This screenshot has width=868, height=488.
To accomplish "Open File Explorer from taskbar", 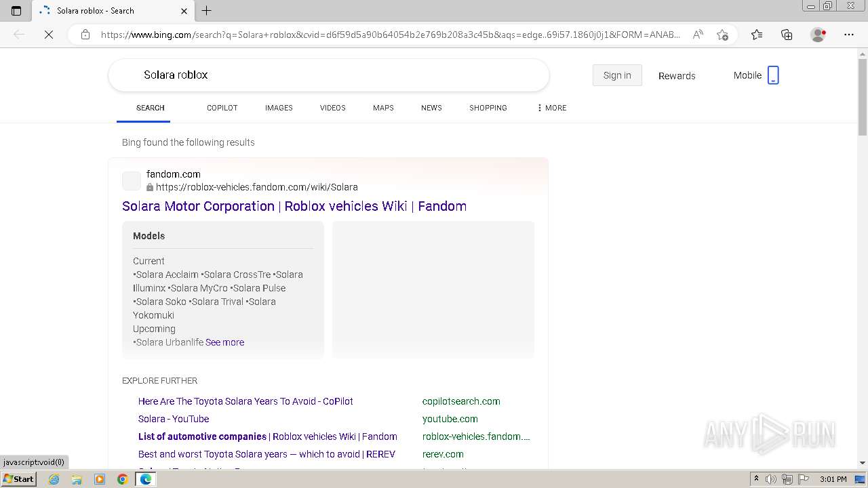I will click(77, 479).
